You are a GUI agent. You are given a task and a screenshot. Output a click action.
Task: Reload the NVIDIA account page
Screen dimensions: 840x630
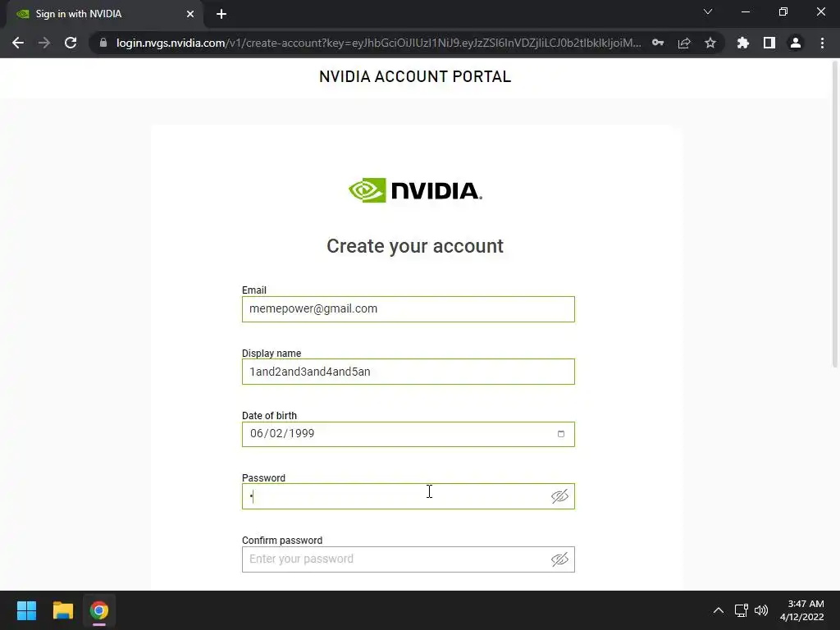coord(71,43)
